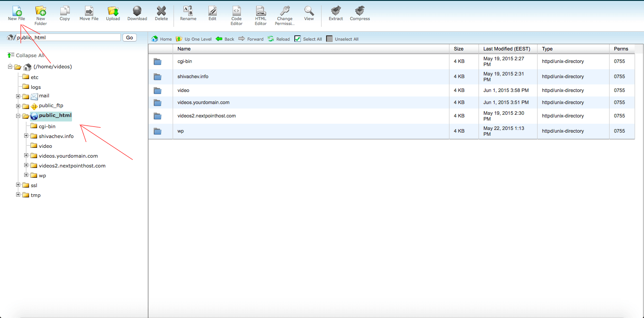Screen dimensions: 644x318
Task: Select cgi-bin in the tree
Action: [47, 126]
